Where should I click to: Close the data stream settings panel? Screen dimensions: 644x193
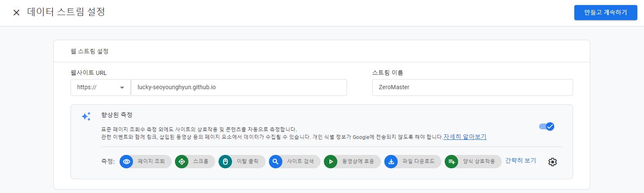[x=16, y=13]
